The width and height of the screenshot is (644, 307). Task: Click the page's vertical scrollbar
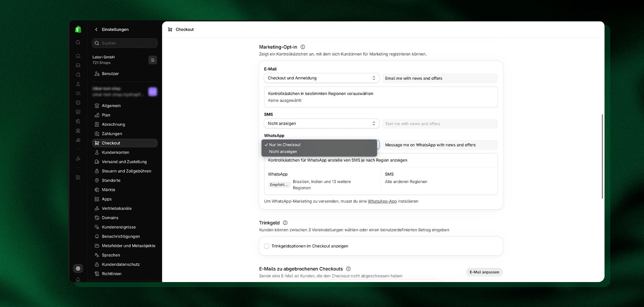click(x=602, y=156)
